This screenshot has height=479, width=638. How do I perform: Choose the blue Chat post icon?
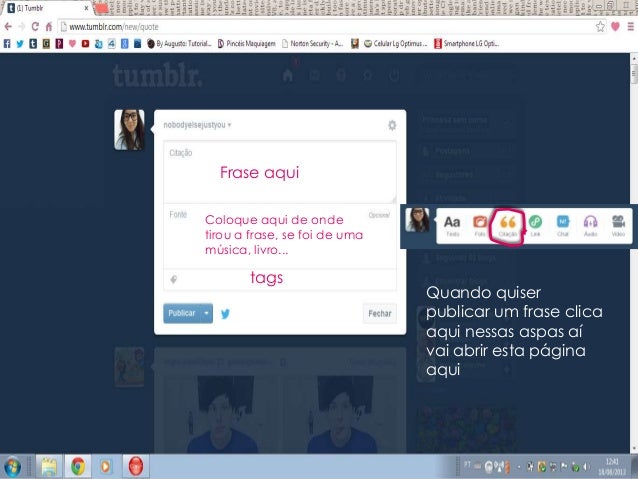click(x=563, y=226)
